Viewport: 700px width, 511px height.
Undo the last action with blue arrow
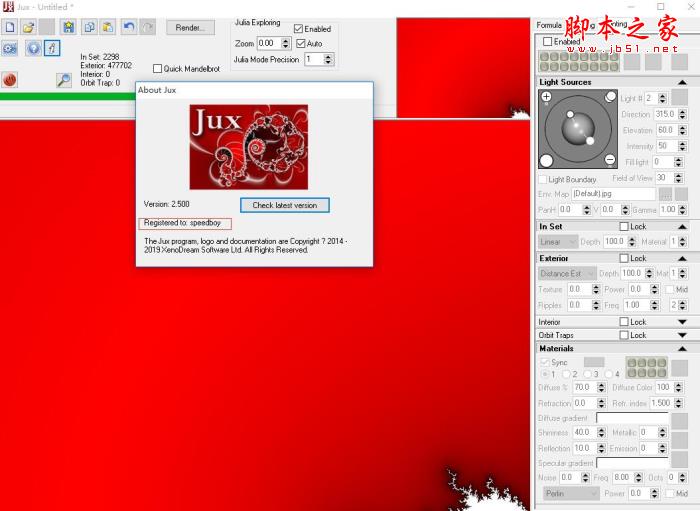129,27
